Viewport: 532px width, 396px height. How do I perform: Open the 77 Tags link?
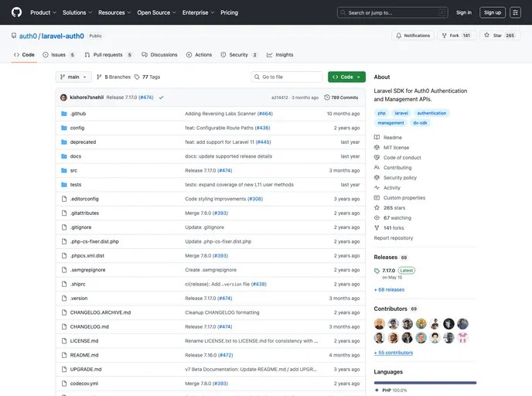pyautogui.click(x=147, y=77)
